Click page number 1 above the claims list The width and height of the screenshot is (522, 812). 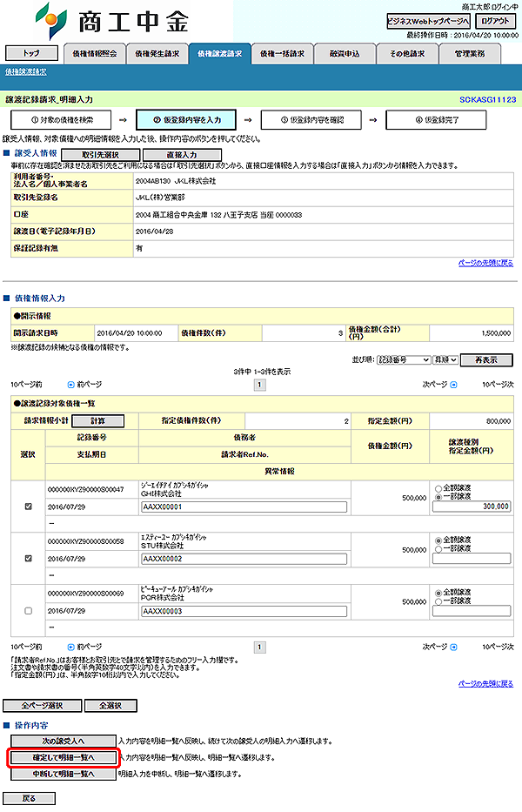click(259, 385)
